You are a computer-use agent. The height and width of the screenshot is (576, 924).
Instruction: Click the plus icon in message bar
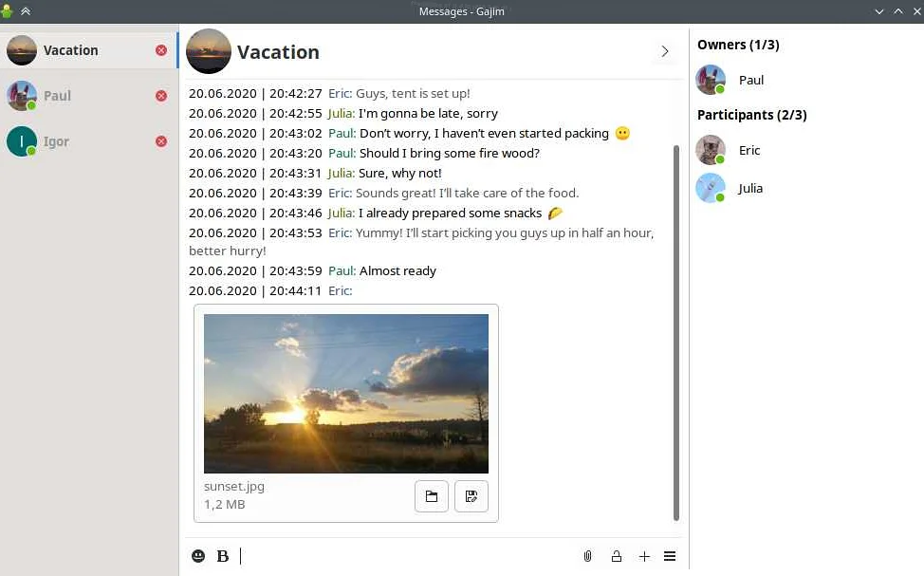click(x=644, y=556)
